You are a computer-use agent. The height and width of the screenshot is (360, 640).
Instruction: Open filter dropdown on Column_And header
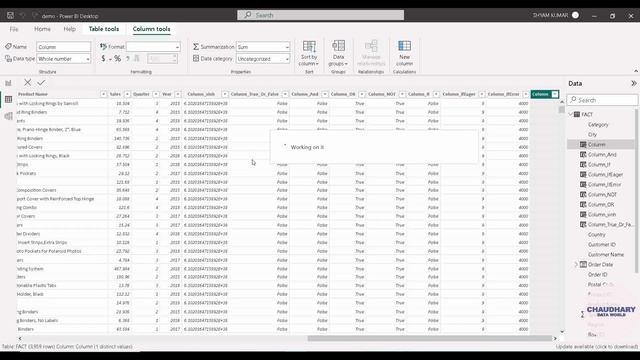(x=325, y=94)
